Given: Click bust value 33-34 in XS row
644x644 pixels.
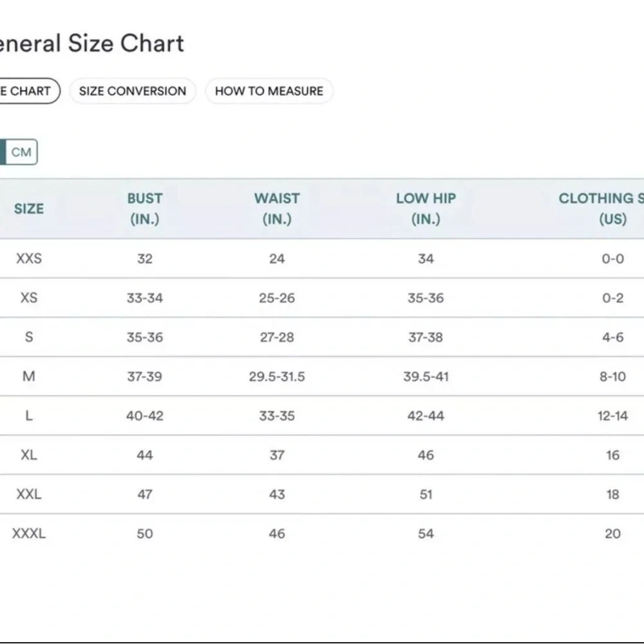Looking at the screenshot, I should (x=144, y=298).
